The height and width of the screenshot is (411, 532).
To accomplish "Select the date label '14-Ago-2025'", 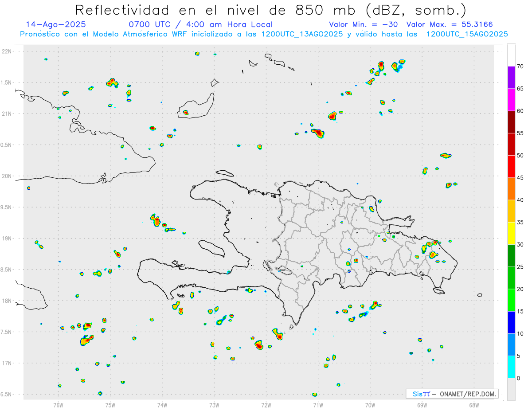I will (56, 25).
